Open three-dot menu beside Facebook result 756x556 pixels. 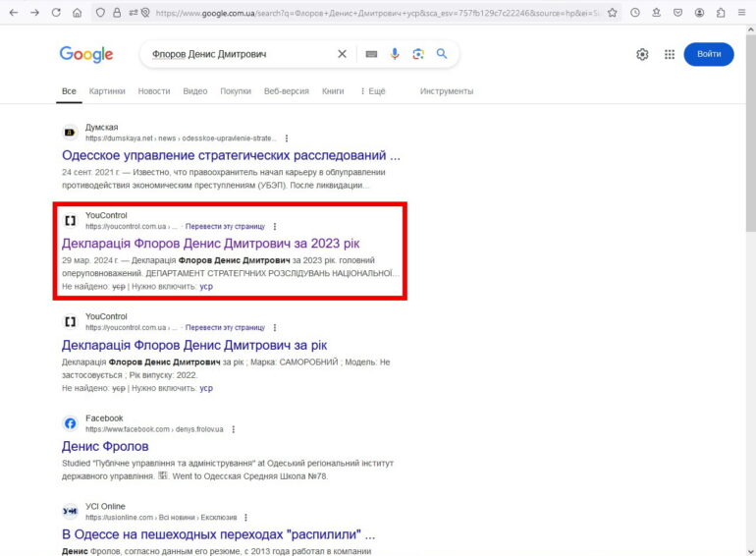tap(233, 429)
